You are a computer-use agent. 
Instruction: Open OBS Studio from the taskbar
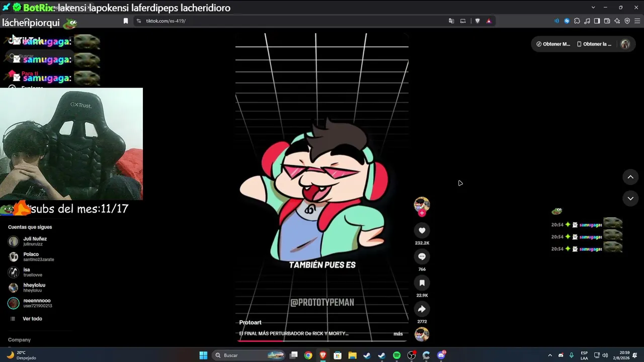[412, 355]
